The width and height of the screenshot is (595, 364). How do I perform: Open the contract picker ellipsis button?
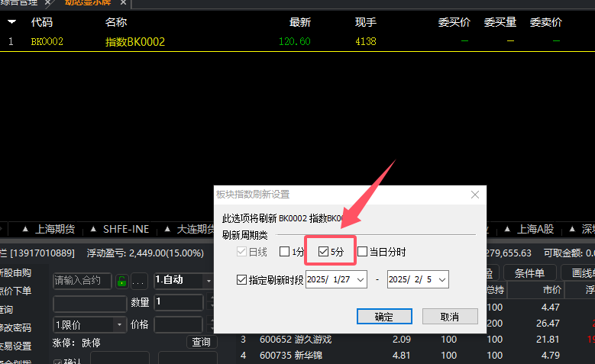click(x=137, y=282)
